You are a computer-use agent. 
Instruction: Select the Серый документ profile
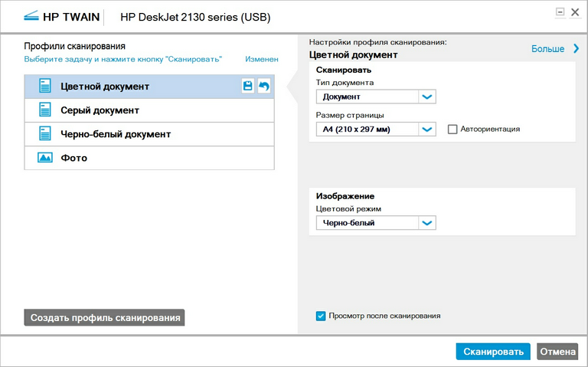(x=149, y=110)
